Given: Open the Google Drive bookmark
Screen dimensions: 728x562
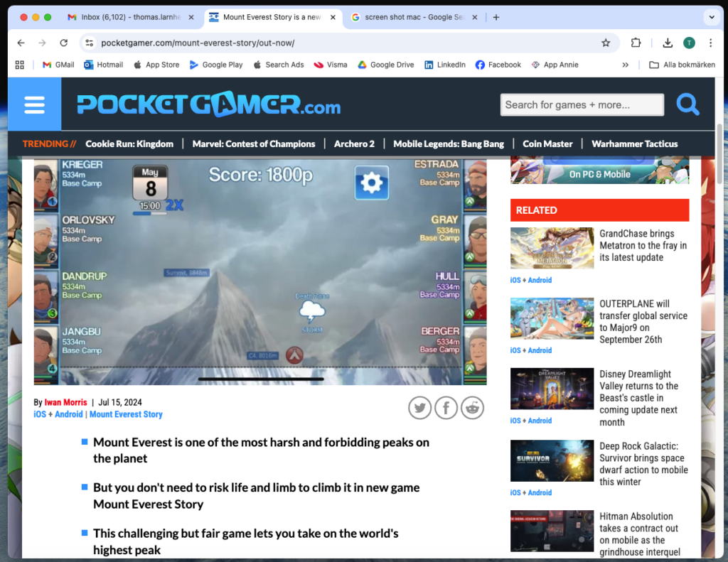Looking at the screenshot, I should (386, 65).
